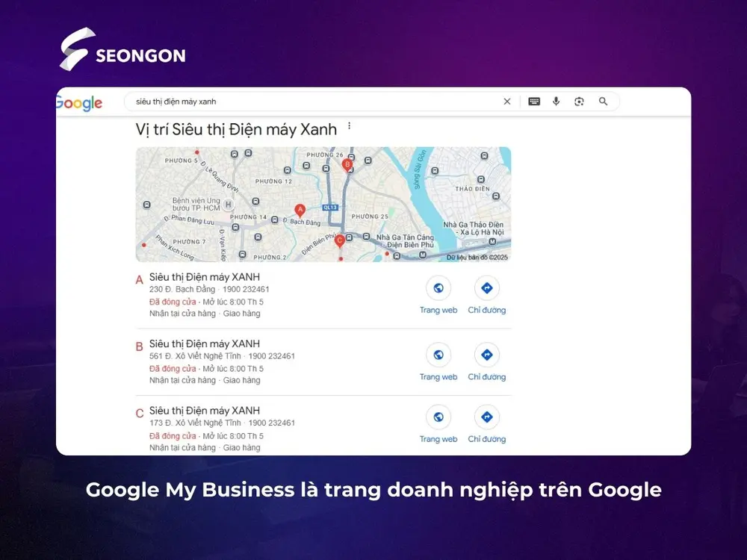Click Nhà Ga Tân Cảng label on map
Screen dimensions: 747x560
click(x=406, y=241)
